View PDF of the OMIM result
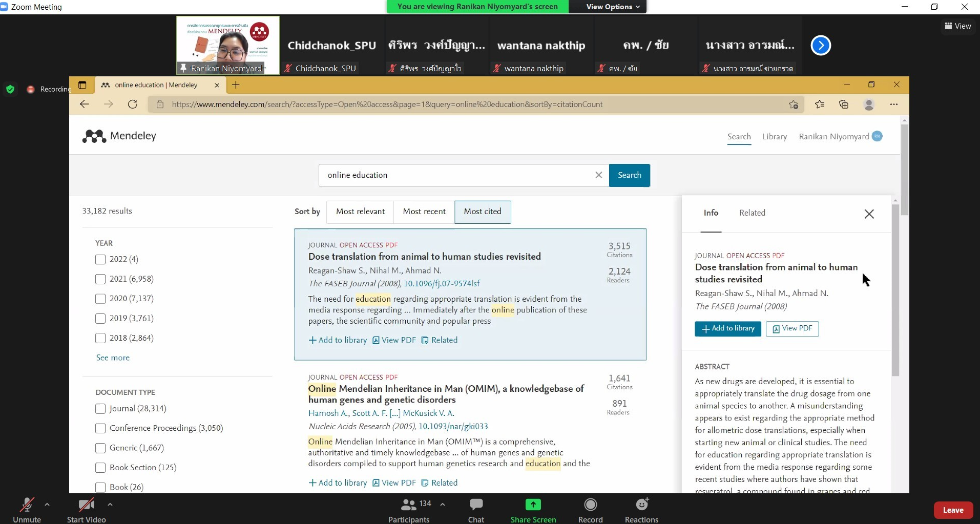980x524 pixels. coord(394,483)
